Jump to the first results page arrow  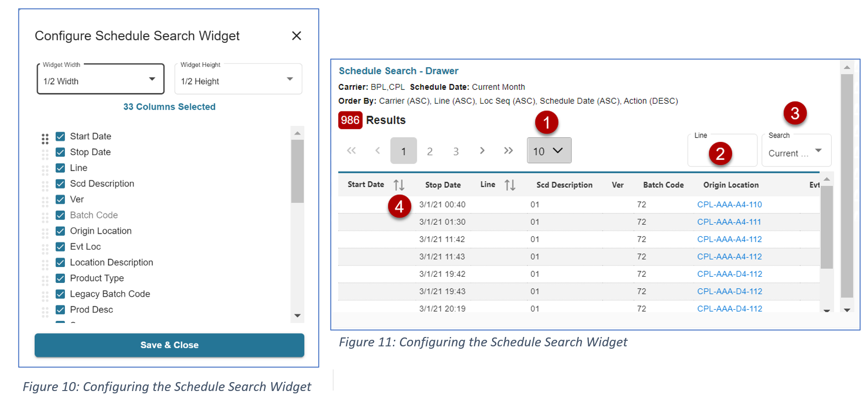351,151
